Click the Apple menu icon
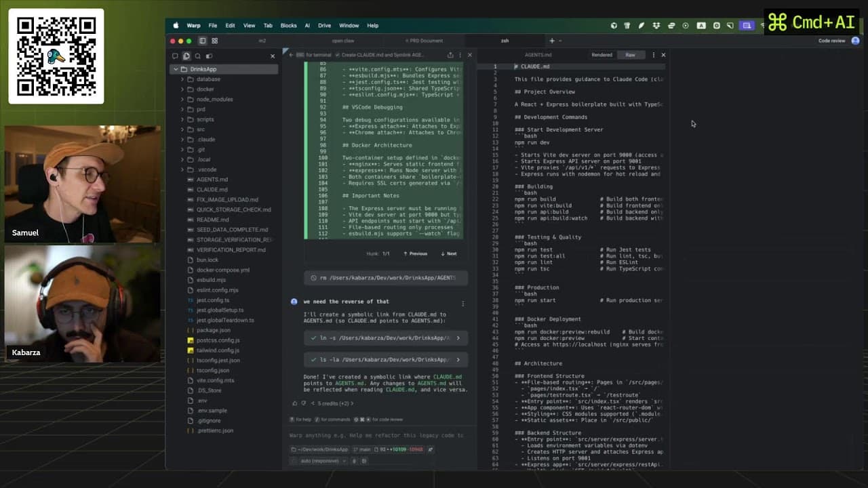Viewport: 868px width, 488px height. tap(176, 26)
